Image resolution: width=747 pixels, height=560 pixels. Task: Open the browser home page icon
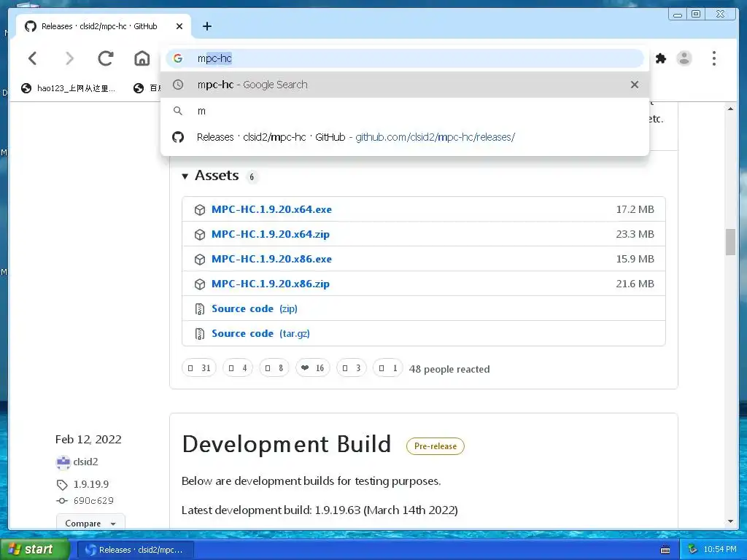coord(142,58)
